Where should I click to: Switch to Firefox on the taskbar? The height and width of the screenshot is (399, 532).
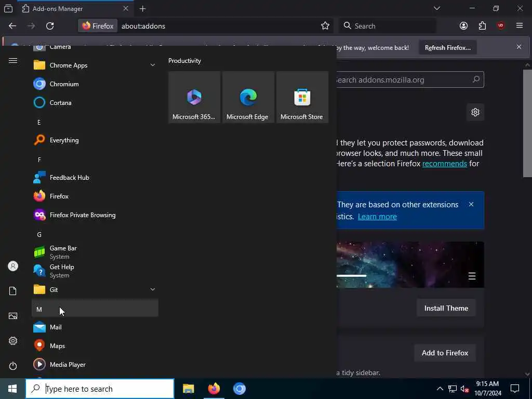point(214,389)
